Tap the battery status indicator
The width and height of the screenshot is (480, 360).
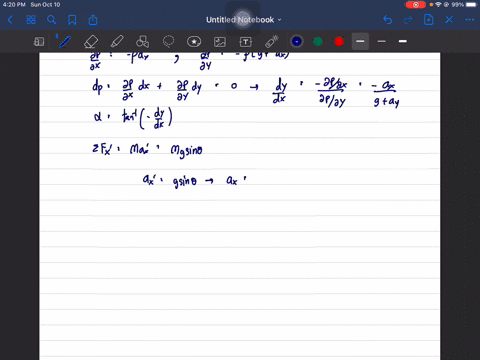471,5
